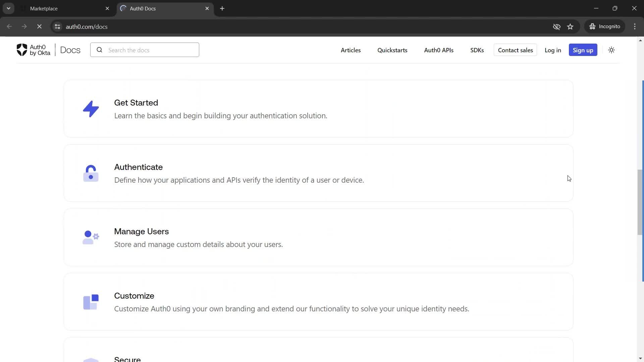Select the Auth0 Docs browser tab
Screen dimensions: 644x362
tap(164, 8)
